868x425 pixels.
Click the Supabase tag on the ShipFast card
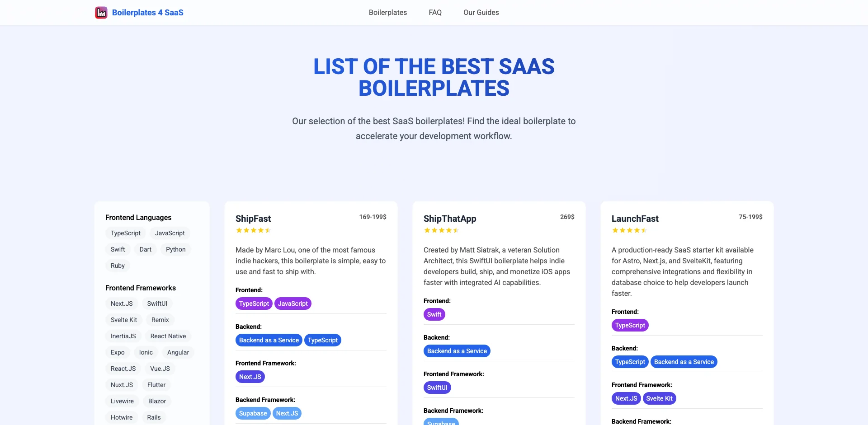[x=253, y=413]
